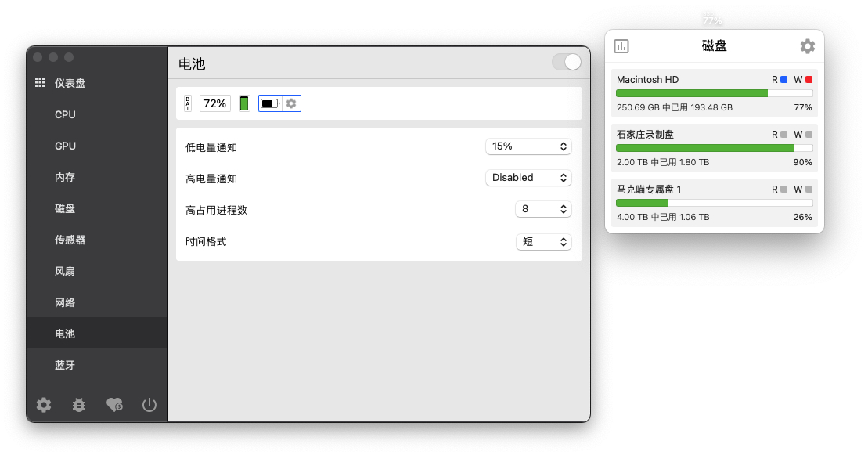Image resolution: width=868 pixels, height=455 pixels.
Task: Click the heart donate icon
Action: coord(114,405)
